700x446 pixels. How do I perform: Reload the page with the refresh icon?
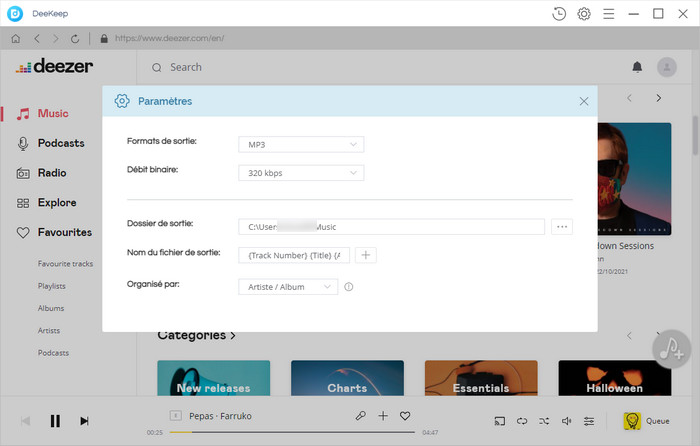pyautogui.click(x=75, y=39)
